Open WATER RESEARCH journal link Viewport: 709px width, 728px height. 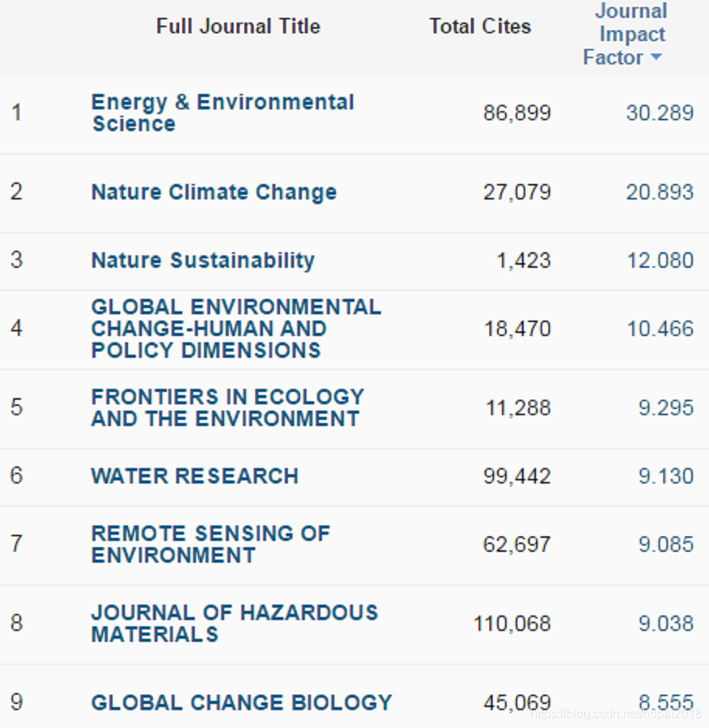pyautogui.click(x=195, y=476)
